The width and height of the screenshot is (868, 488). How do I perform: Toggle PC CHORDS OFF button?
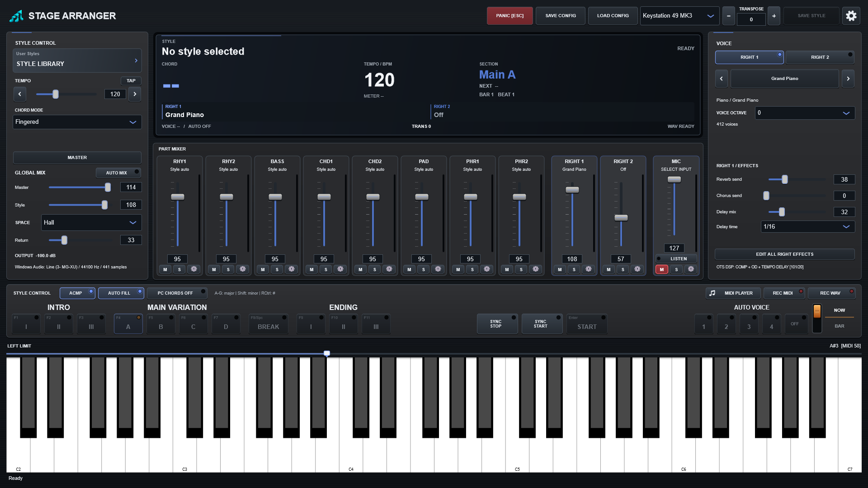(177, 293)
